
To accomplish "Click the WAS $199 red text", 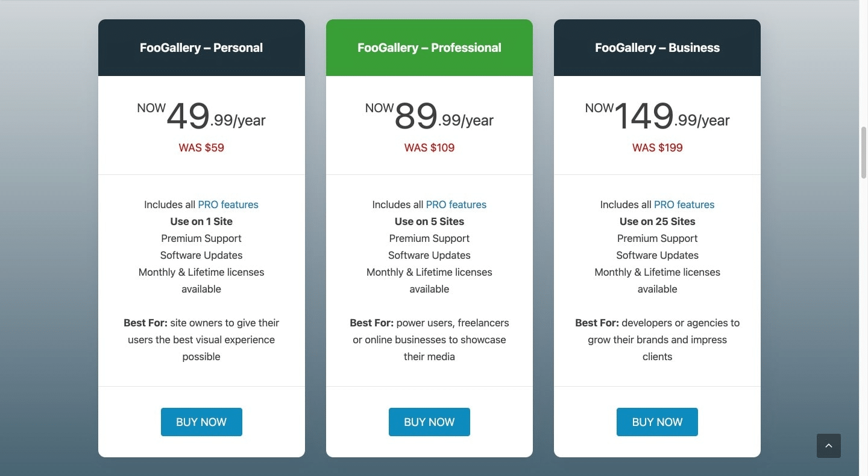I will (657, 148).
